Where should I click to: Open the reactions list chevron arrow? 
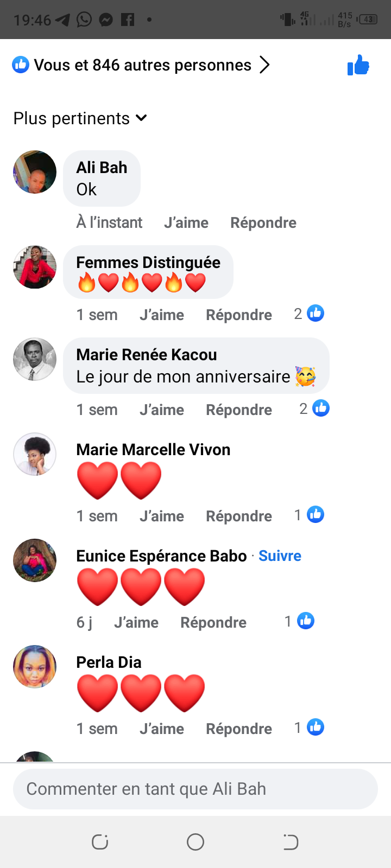tap(264, 65)
